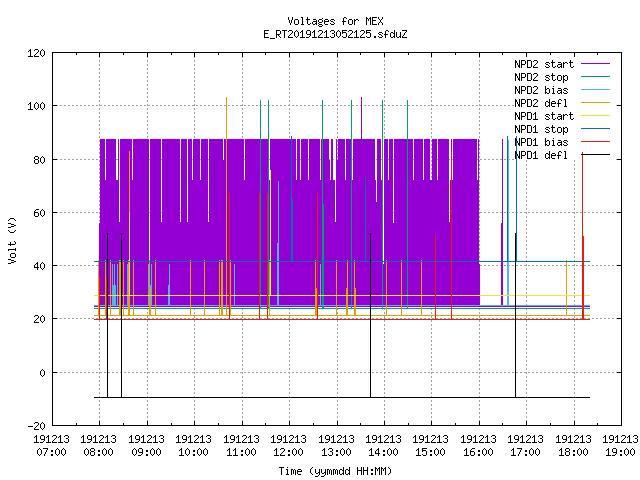
Task: Click the black NPD1 defl legend line
Action: coord(595,155)
